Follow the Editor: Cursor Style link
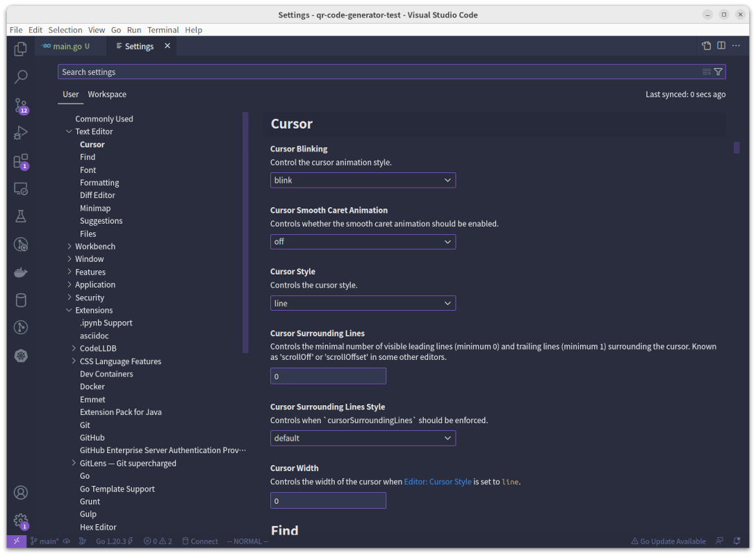 point(437,482)
